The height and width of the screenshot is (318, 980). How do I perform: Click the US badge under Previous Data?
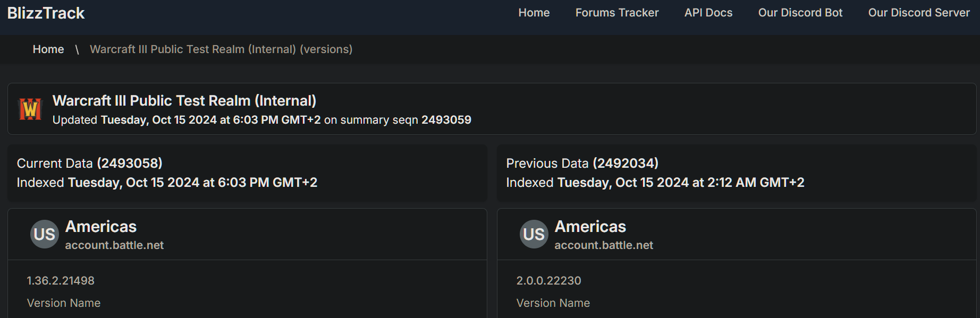point(534,234)
